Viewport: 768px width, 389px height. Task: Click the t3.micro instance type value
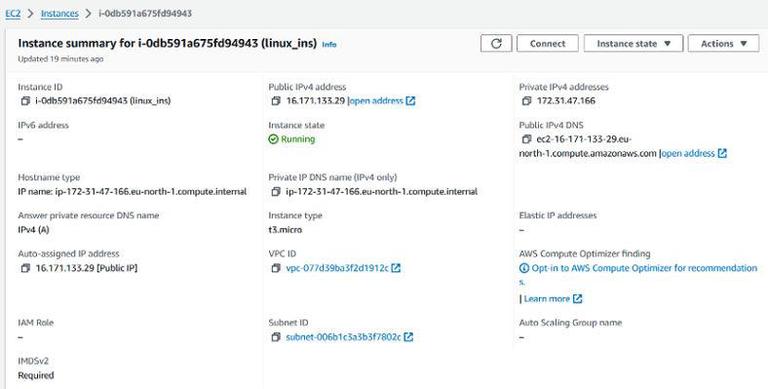[285, 230]
